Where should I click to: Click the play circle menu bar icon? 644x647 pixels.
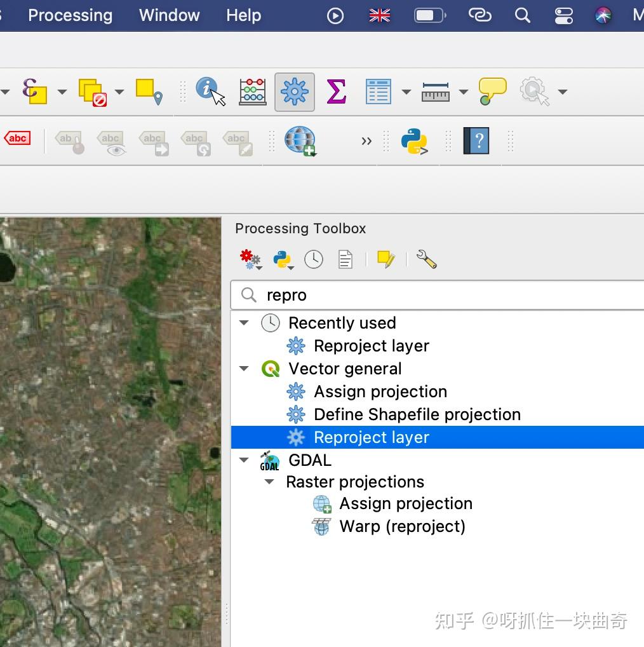[335, 16]
